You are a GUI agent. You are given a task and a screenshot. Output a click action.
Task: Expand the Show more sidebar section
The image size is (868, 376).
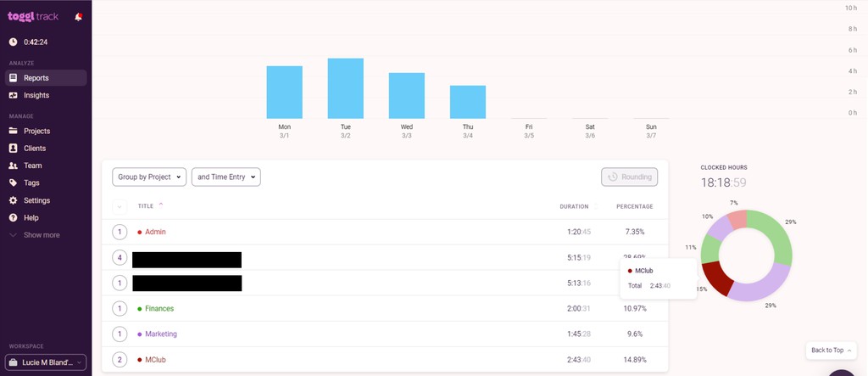pos(35,235)
